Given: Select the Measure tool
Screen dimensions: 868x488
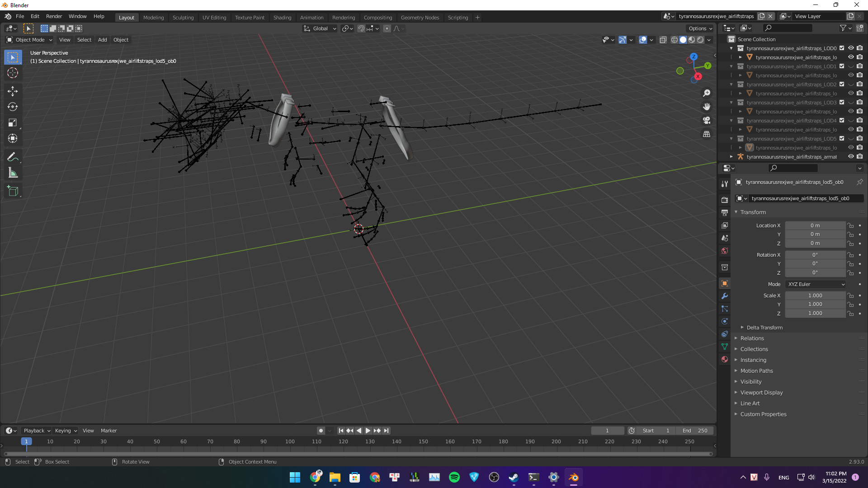Looking at the screenshot, I should point(13,172).
